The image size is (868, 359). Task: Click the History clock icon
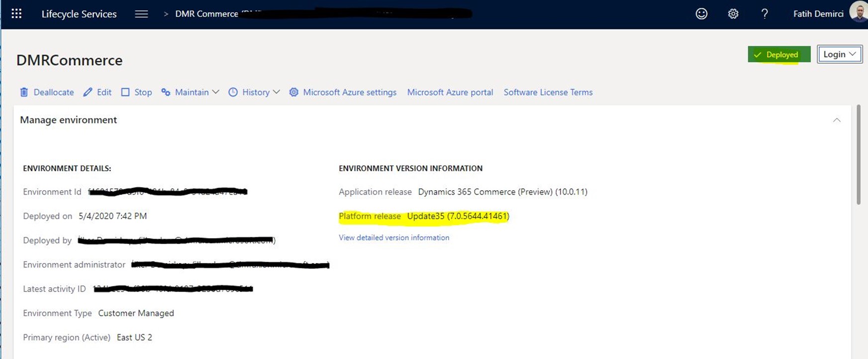click(x=233, y=92)
